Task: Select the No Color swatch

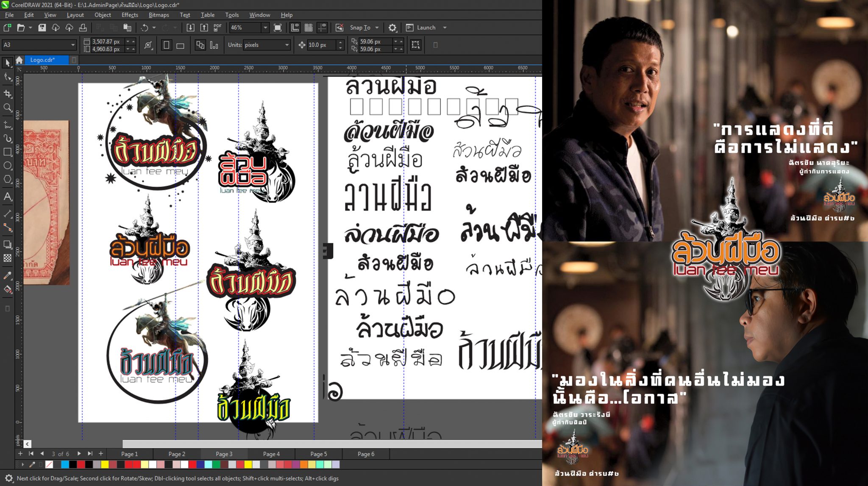Action: coord(49,464)
